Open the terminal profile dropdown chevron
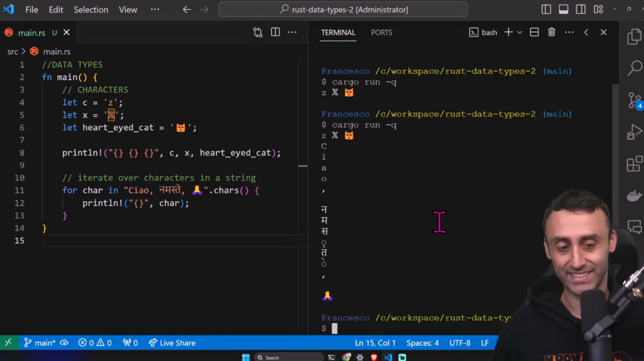Screen dimensions: 644x361 coord(519,32)
